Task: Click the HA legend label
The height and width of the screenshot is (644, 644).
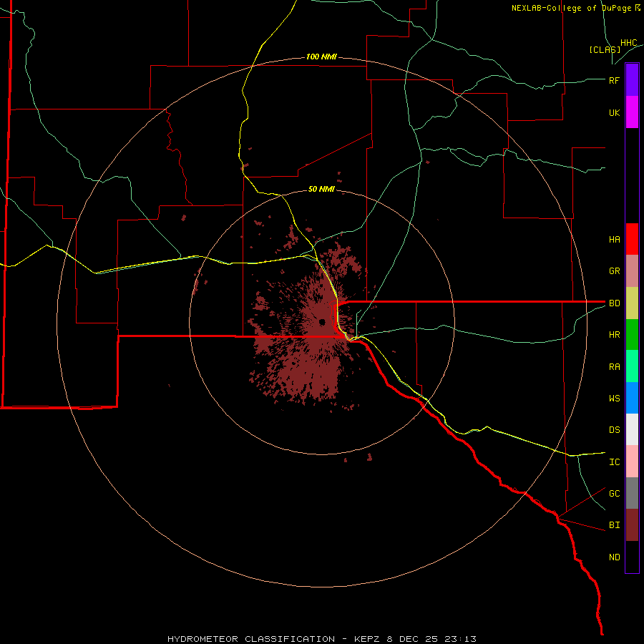Action: [x=614, y=239]
